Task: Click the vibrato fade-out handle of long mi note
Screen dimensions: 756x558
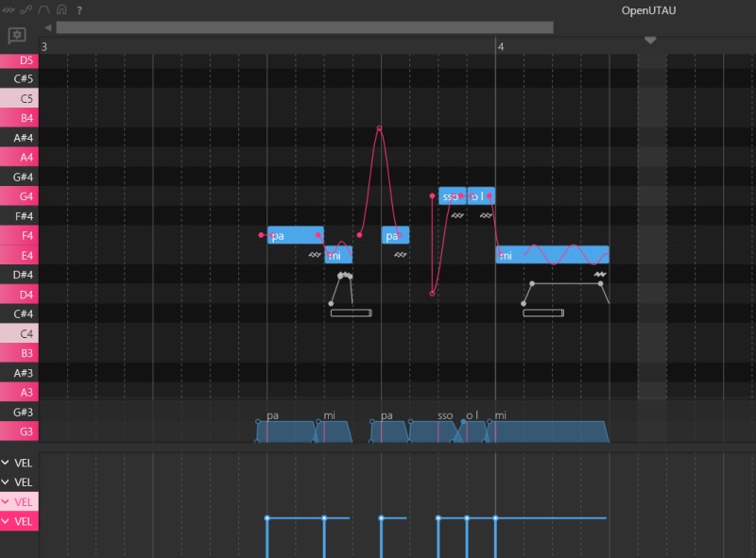Action: point(600,284)
